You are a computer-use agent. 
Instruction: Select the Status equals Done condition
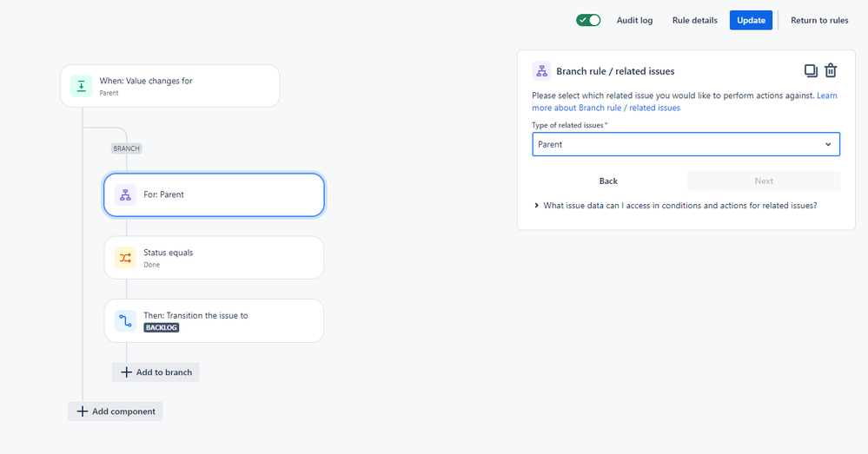click(214, 258)
